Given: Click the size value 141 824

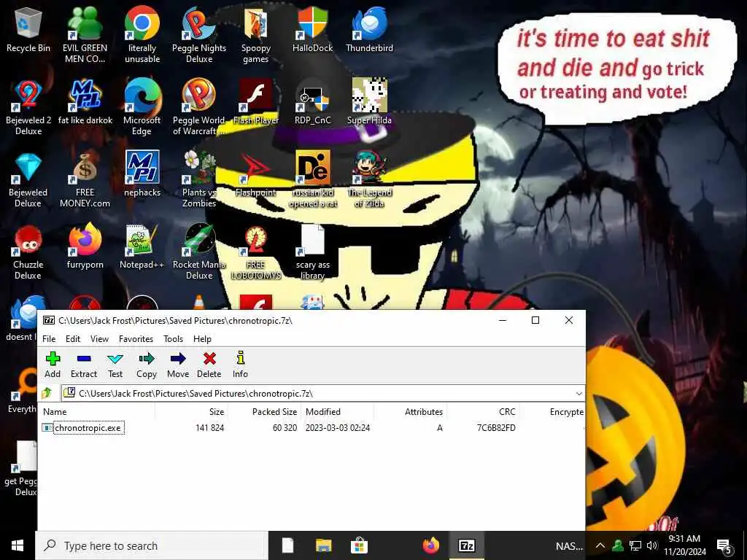Looking at the screenshot, I should (209, 428).
